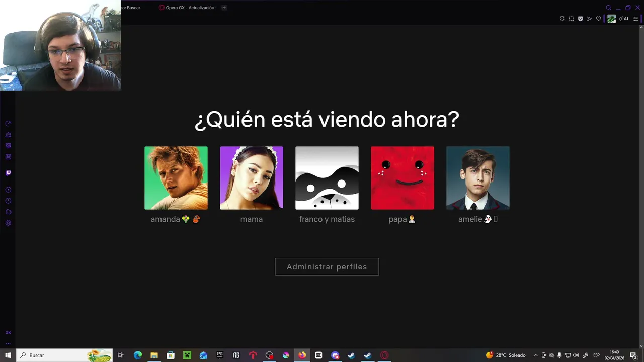Open Microsoft Store from taskbar
This screenshot has width=644, height=362.
pos(171,355)
